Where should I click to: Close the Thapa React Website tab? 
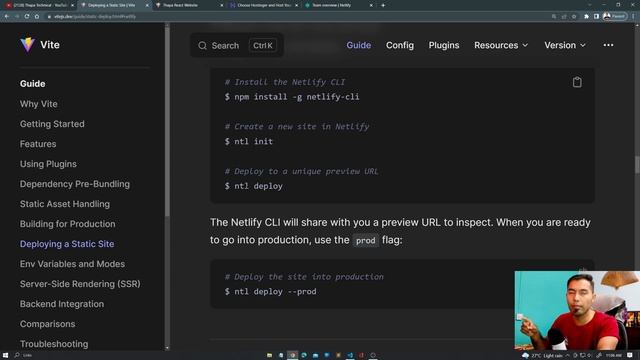(222, 5)
